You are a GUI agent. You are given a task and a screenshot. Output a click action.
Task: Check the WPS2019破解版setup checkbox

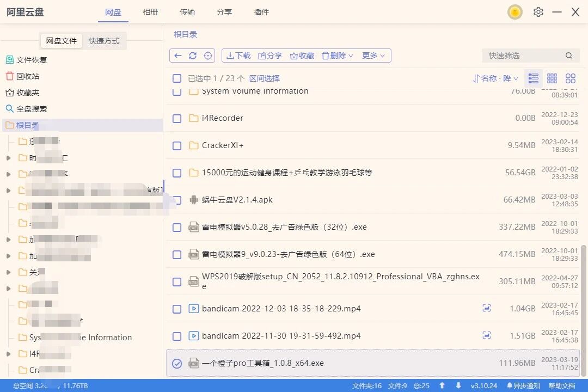pos(176,281)
